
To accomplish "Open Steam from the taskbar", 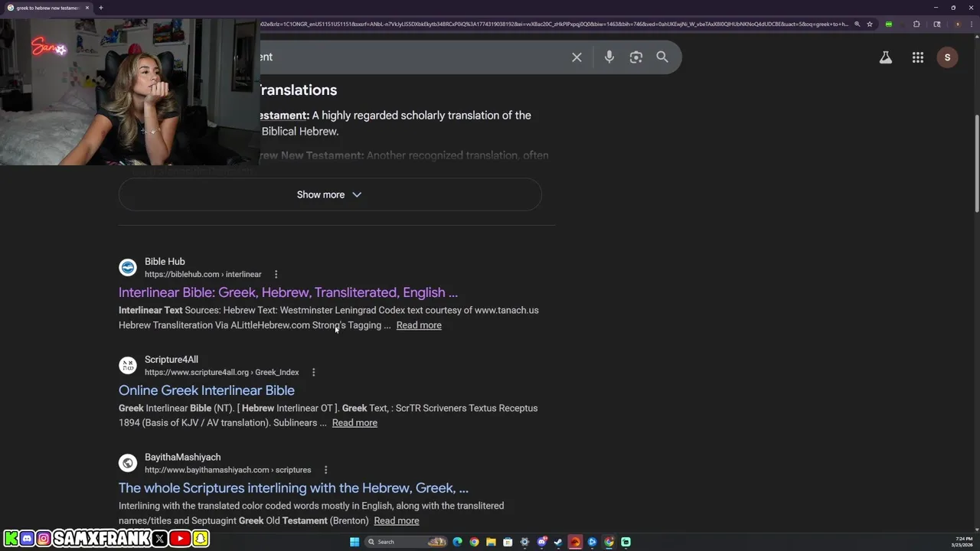I will pyautogui.click(x=558, y=542).
